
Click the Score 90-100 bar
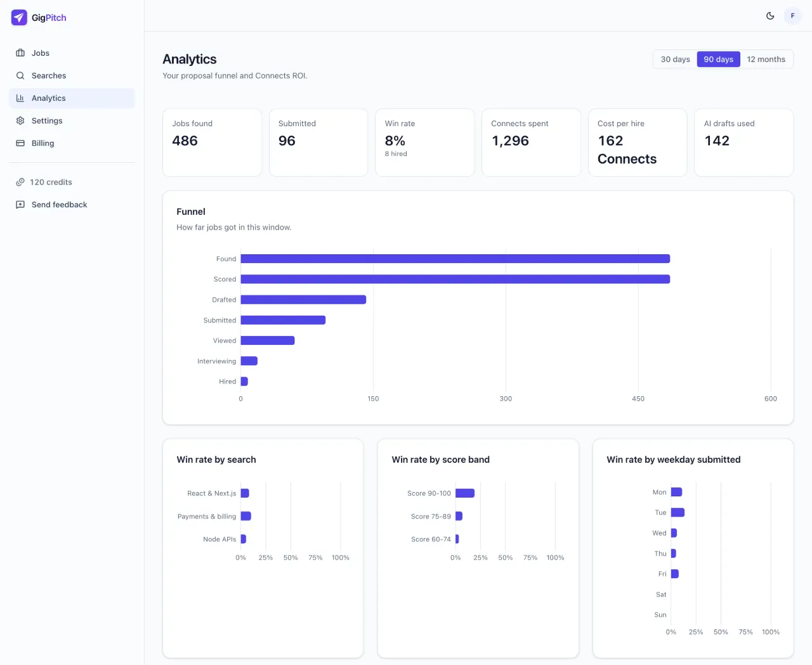click(465, 493)
